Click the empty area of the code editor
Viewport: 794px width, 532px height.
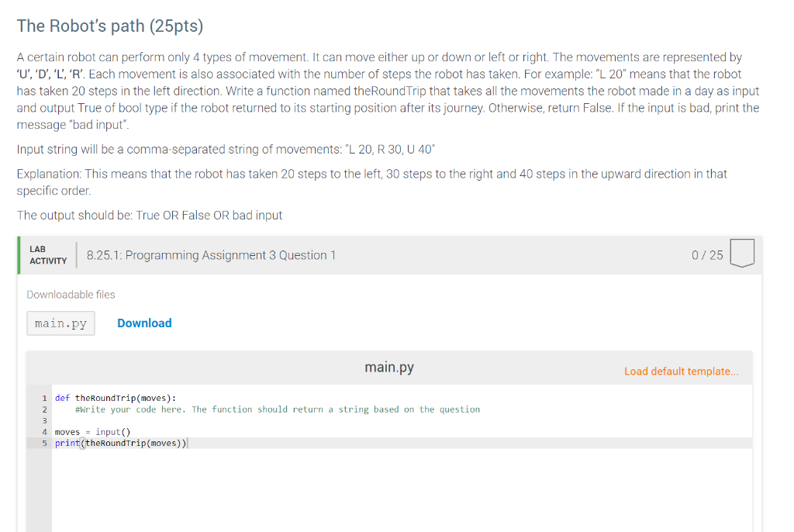(401, 489)
